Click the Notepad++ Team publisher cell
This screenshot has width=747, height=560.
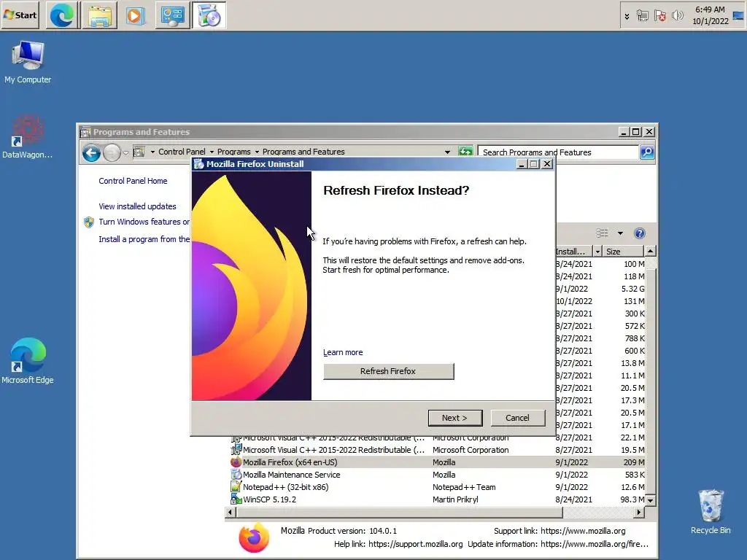coord(464,487)
